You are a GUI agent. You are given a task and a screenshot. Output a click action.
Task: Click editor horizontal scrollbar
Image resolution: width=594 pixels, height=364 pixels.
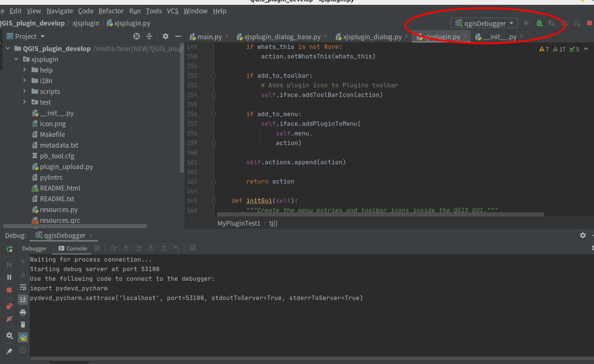coord(380,215)
